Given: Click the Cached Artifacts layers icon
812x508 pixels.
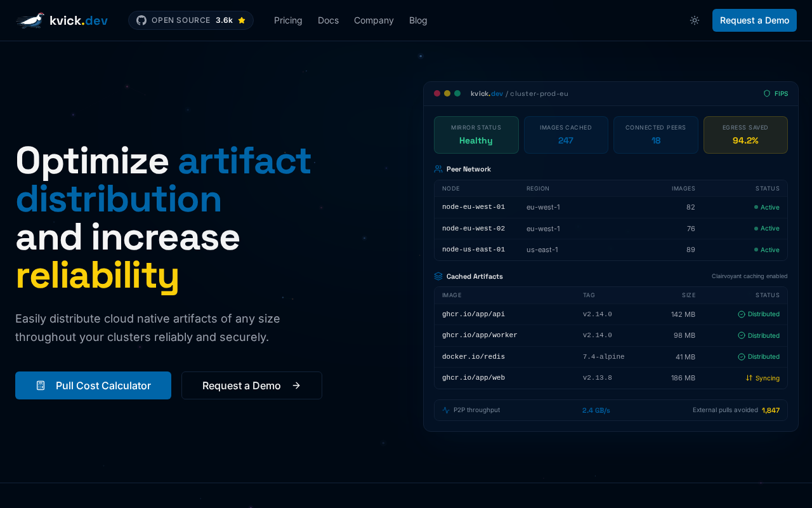Looking at the screenshot, I should tap(438, 276).
